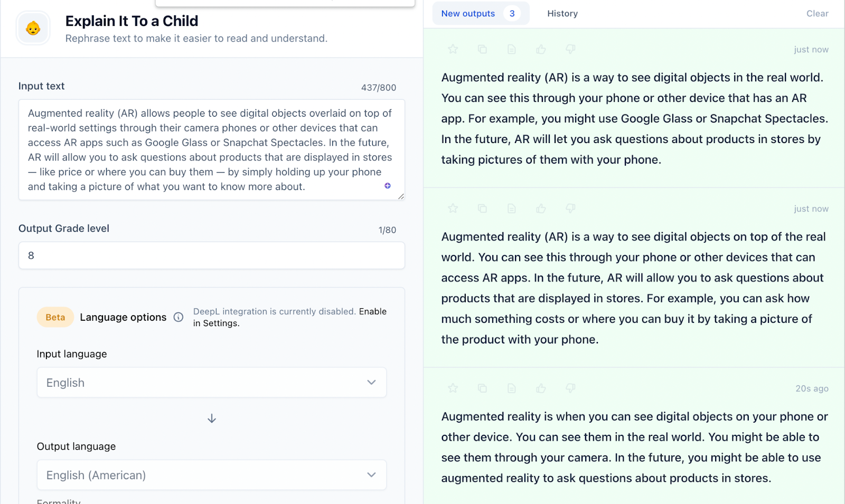Viewport: 845px width, 504px height.
Task: Thumbs up the third output
Action: (x=541, y=388)
